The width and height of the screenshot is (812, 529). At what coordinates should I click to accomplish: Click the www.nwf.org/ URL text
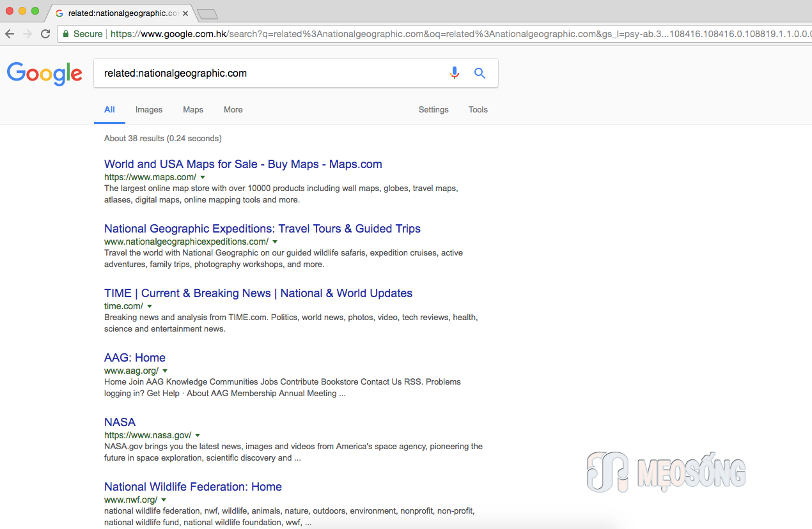(x=130, y=500)
